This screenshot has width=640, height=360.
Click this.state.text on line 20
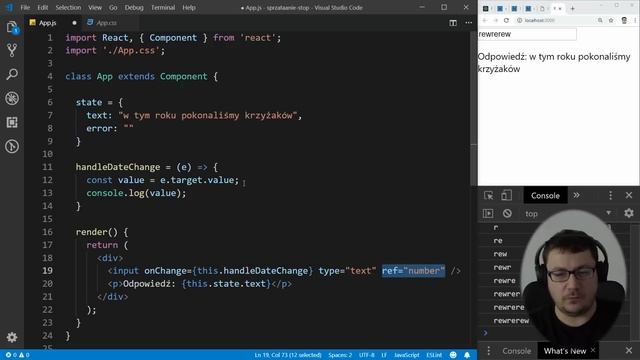(226, 284)
